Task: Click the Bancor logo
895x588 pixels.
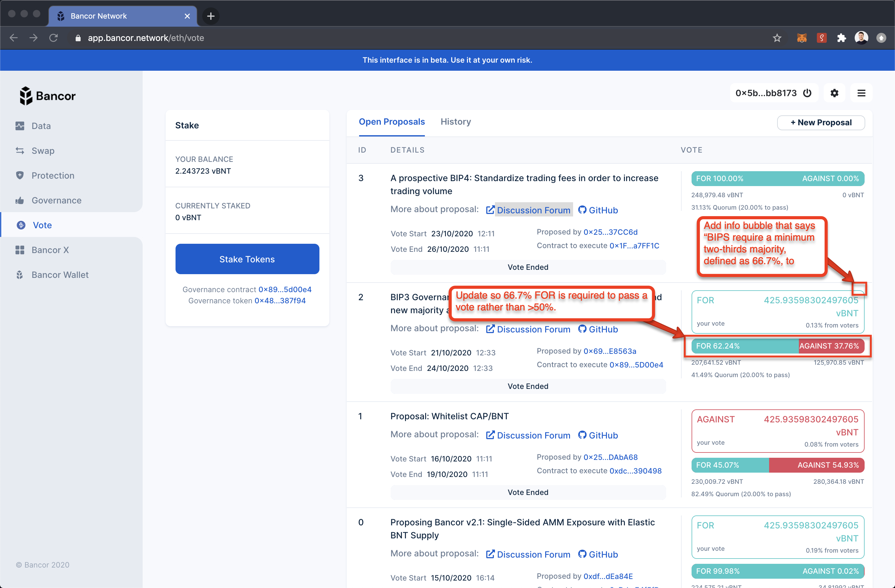Action: [x=47, y=96]
